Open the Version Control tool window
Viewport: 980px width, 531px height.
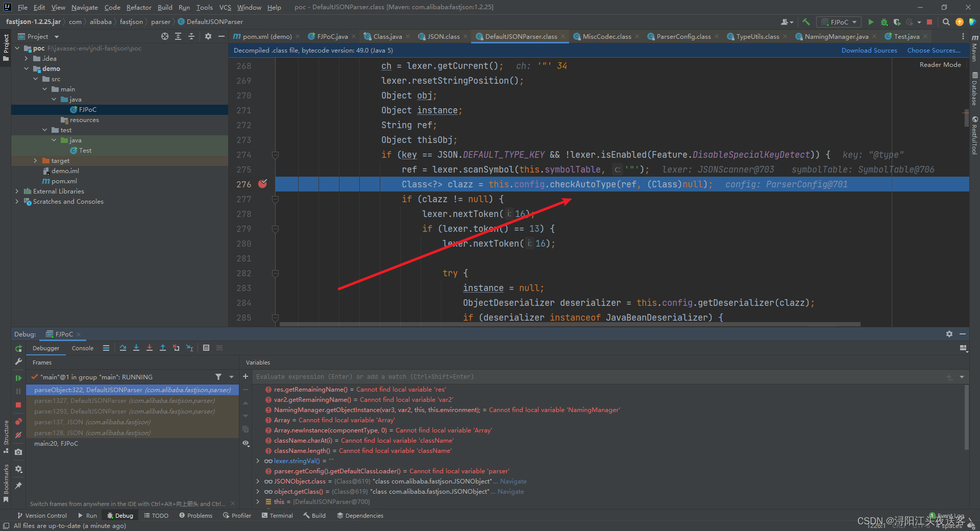pos(42,515)
